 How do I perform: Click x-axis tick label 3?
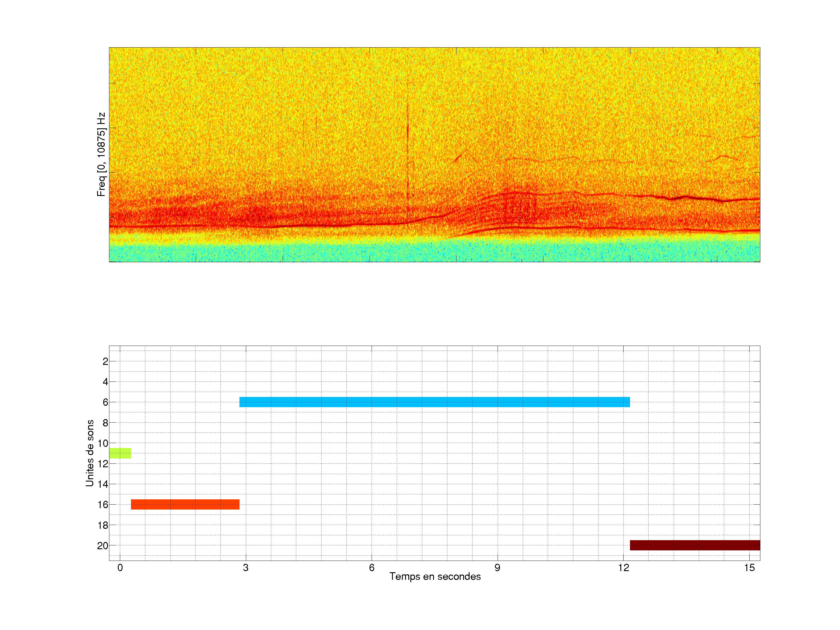[246, 568]
